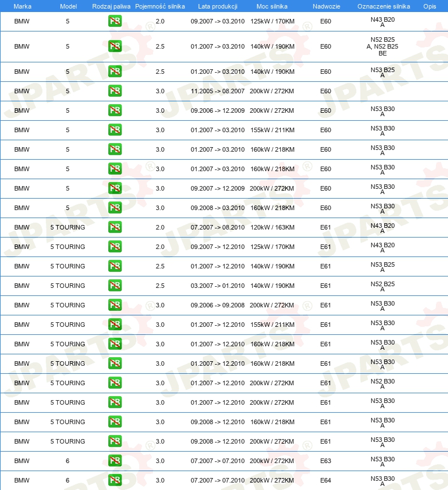Select model 6 cell in the E64 row
This screenshot has width=448, height=490.
(x=67, y=480)
